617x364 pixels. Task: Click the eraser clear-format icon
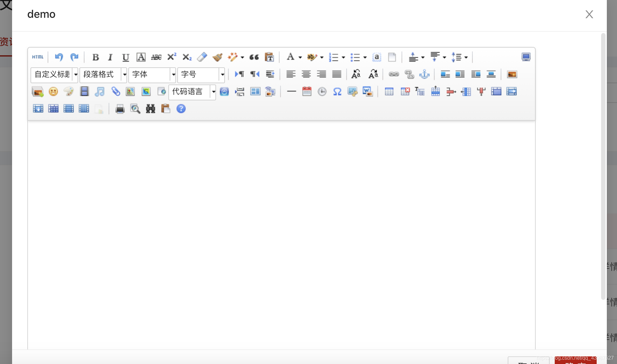click(202, 57)
